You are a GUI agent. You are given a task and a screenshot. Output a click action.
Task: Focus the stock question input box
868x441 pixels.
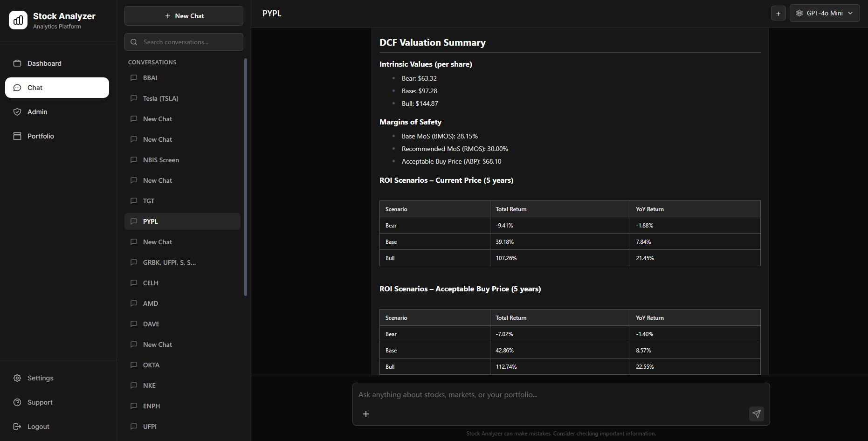tap(513, 394)
